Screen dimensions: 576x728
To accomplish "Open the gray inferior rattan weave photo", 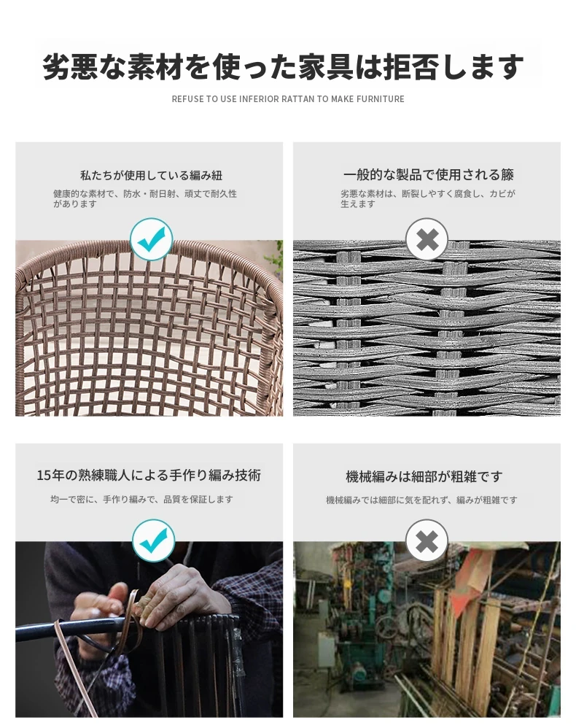I will (427, 328).
